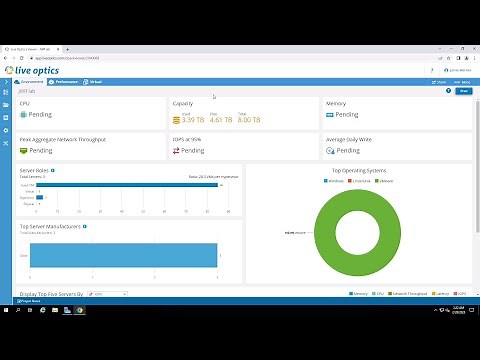Toggle Network Throughput legend at bottom right
This screenshot has height=360, width=480.
coord(408,294)
